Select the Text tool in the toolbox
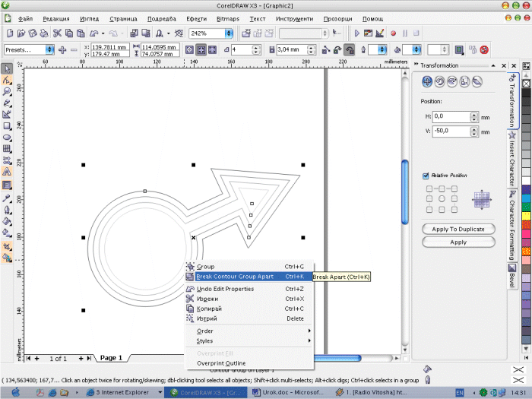Viewport: 532px width, 399px height. [7, 172]
